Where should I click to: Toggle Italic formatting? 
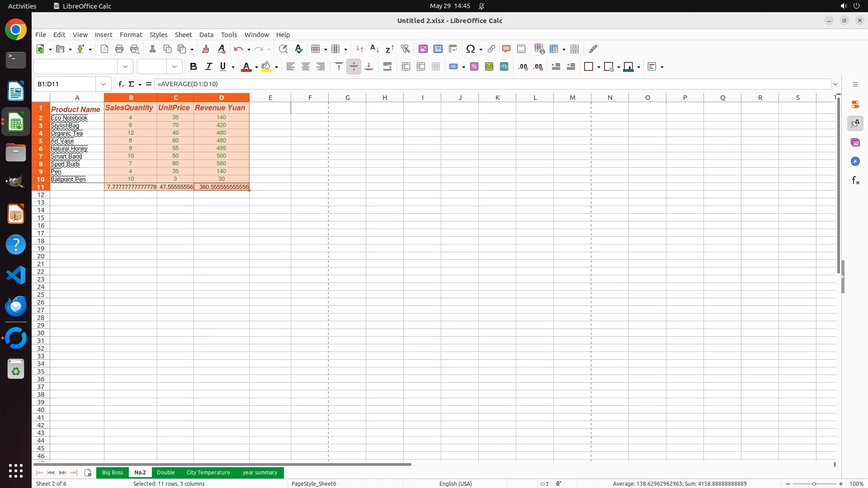pos(208,67)
